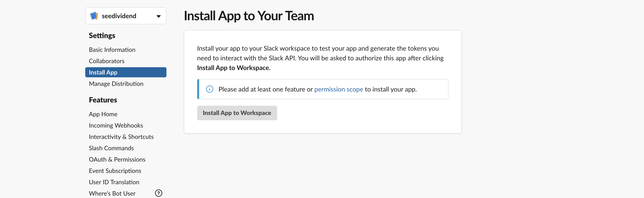Click the info icon in the notice banner
The image size is (644, 198).
click(x=209, y=89)
